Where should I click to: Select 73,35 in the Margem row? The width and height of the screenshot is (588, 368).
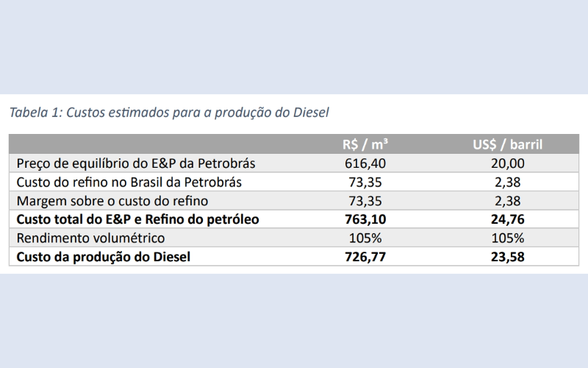point(365,201)
